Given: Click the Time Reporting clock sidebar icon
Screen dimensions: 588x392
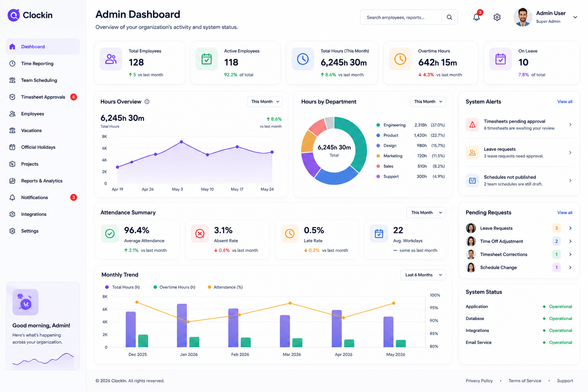Looking at the screenshot, I should click(x=12, y=64).
